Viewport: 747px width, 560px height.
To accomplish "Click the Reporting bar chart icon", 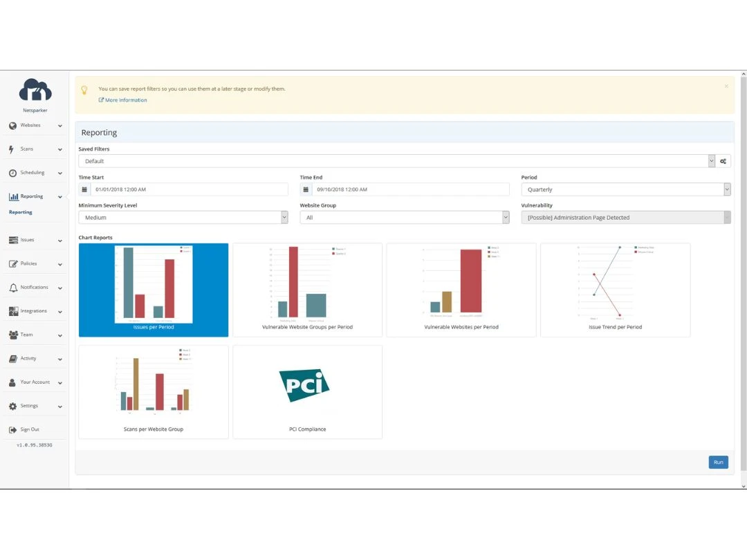I will point(13,196).
